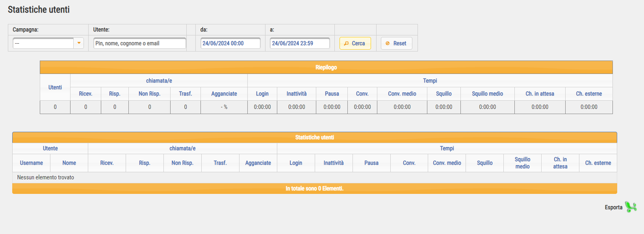The image size is (644, 234).
Task: Click Agganciate header in the lower user table
Action: tap(258, 163)
